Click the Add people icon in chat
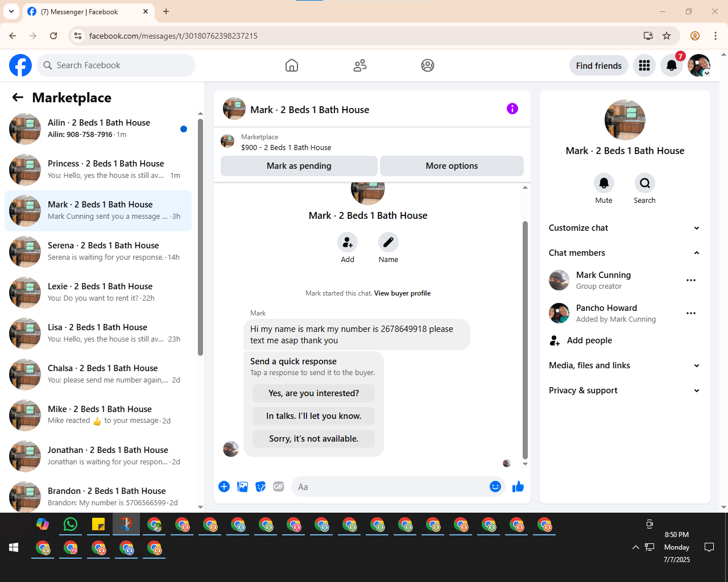 click(348, 243)
